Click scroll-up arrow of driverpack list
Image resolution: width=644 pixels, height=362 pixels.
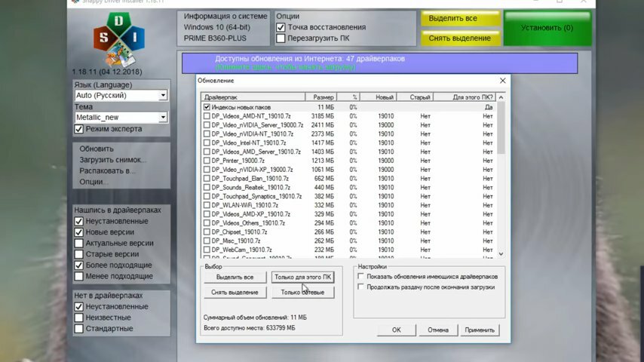coord(501,97)
